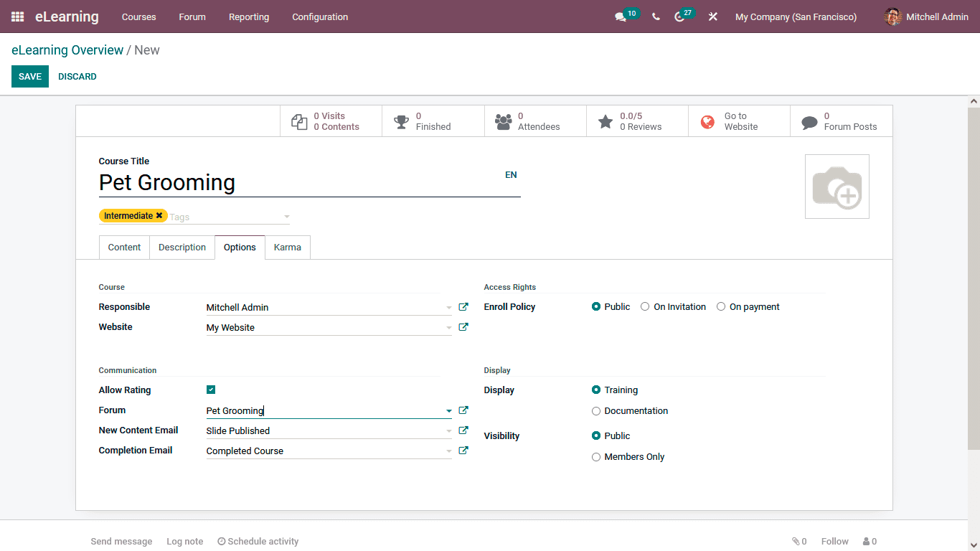
Task: Click the SAVE button
Action: [x=29, y=76]
